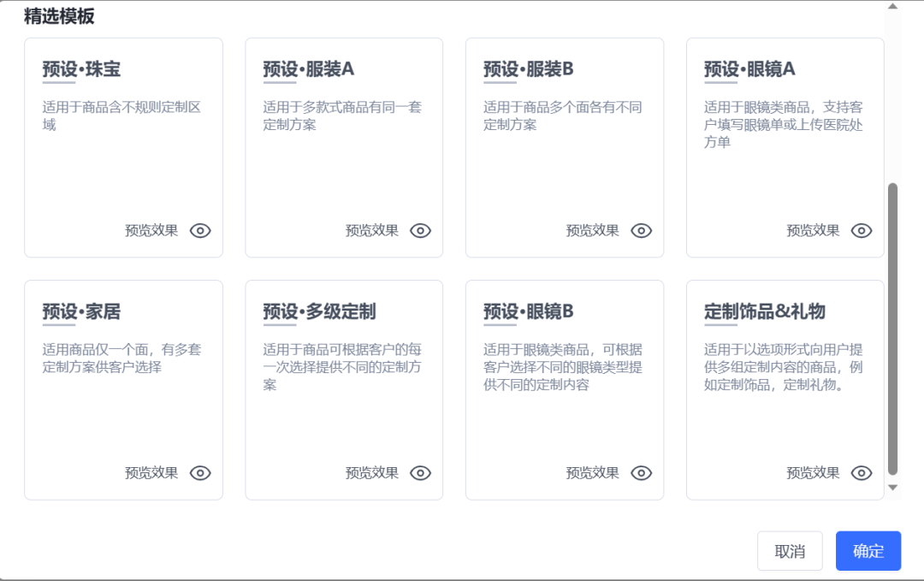Viewport: 924px width, 581px height.
Task: Click the preview eye icon on 预设·珠宝
Action: (199, 230)
